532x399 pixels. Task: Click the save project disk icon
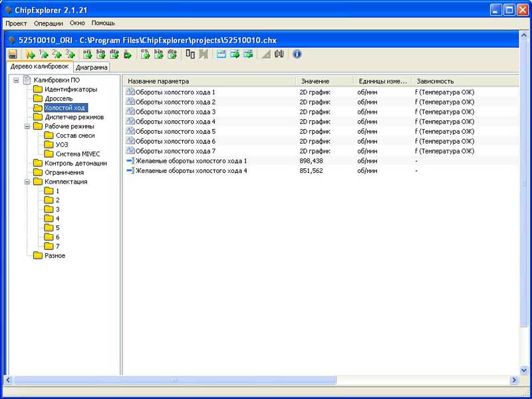tap(13, 54)
